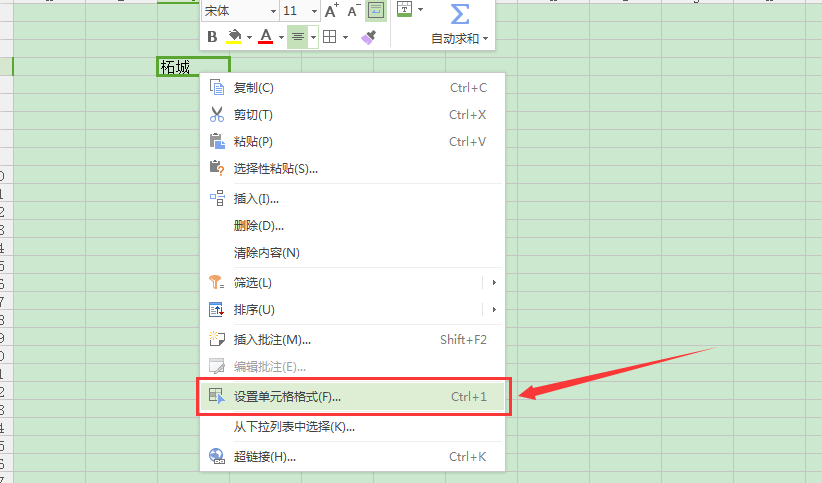Click the borders grid icon

[x=330, y=37]
